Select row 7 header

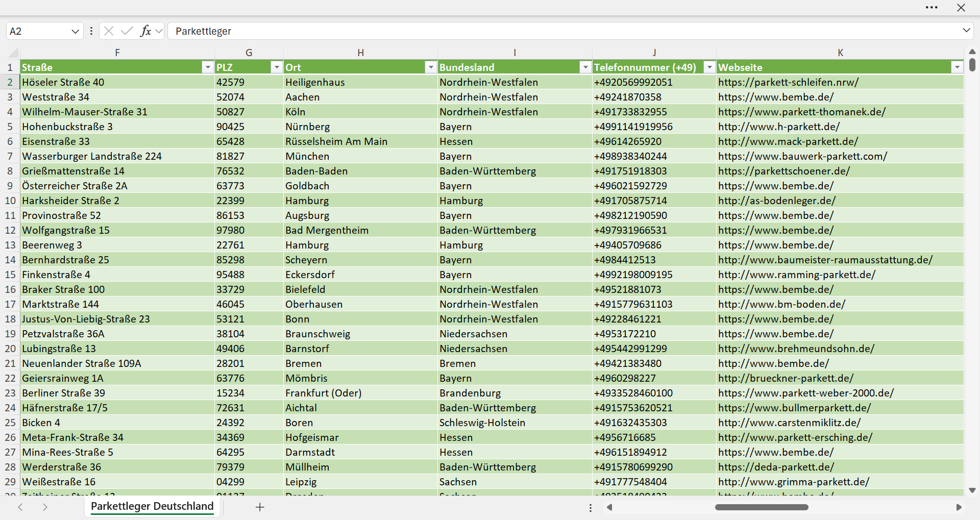(x=10, y=156)
